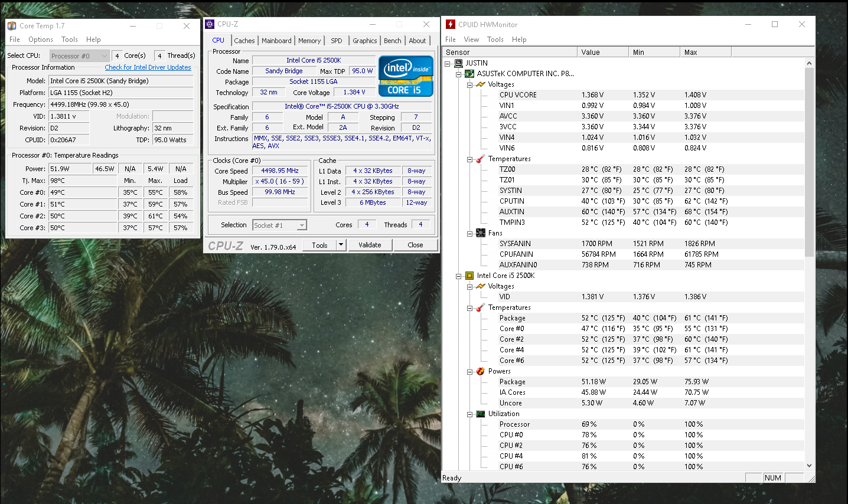Collapse the JUSTIN root node
The height and width of the screenshot is (504, 848).
(448, 64)
